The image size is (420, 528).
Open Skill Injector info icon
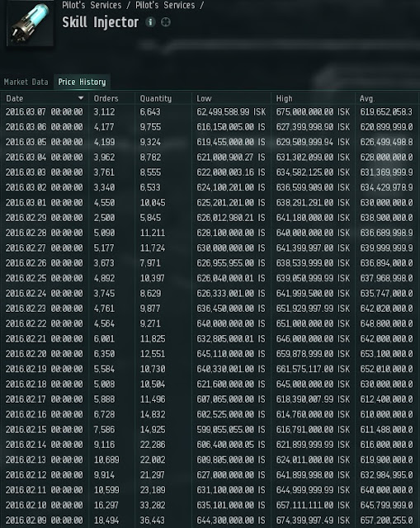[x=150, y=22]
